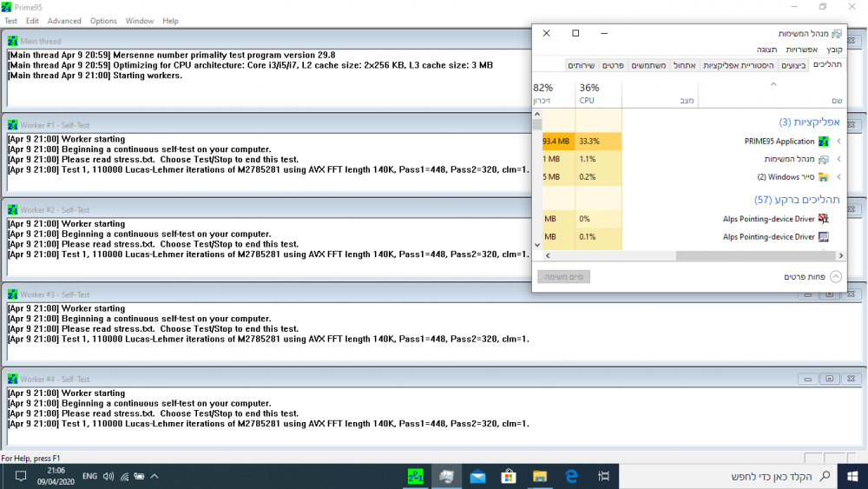Open the Edit menu in Prime95

[32, 21]
